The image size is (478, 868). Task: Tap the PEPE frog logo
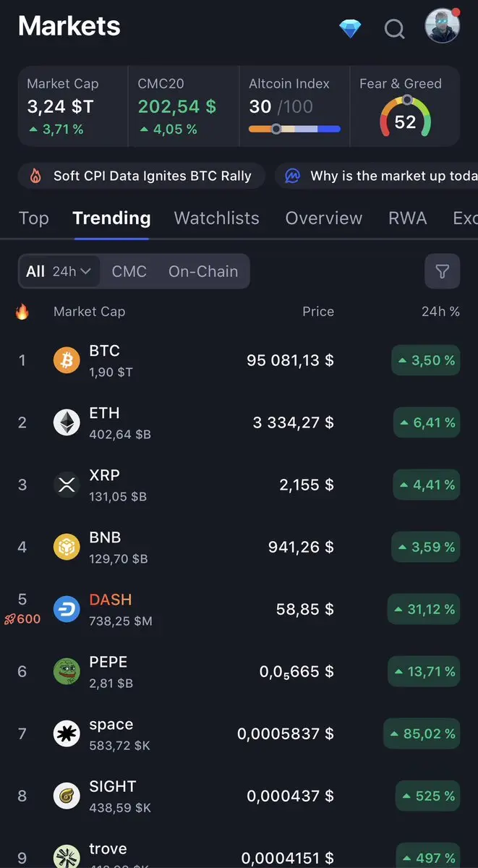pos(67,671)
